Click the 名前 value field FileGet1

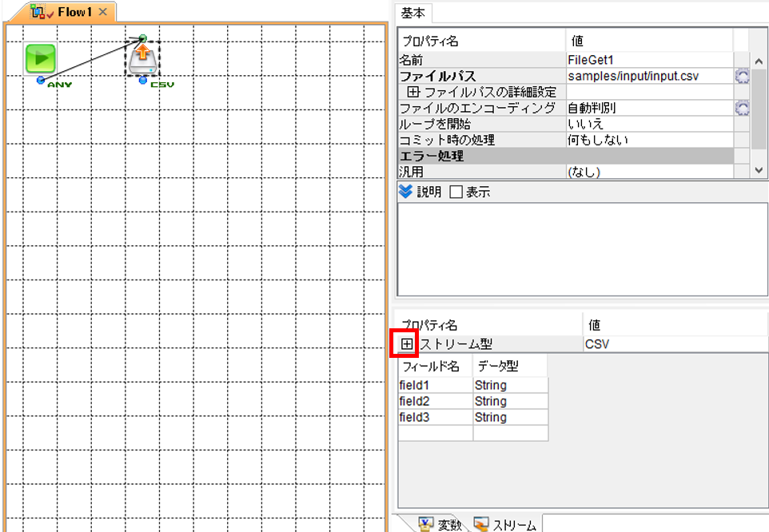pos(650,60)
